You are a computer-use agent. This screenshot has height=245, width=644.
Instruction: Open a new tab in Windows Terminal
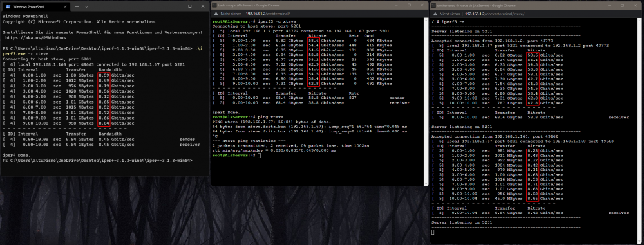click(77, 6)
